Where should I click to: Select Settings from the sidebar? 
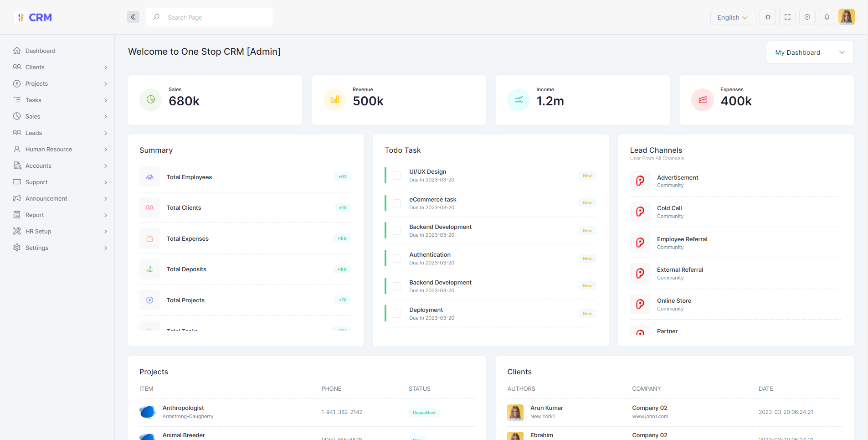click(x=37, y=248)
